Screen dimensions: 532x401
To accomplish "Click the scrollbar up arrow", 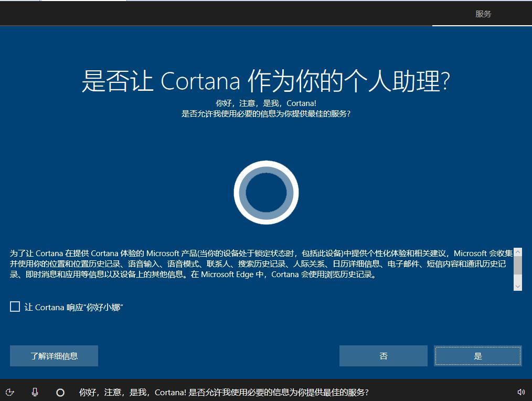I will [x=518, y=252].
